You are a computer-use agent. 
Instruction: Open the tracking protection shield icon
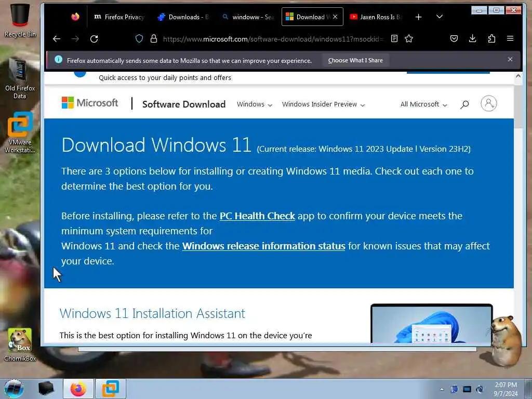[139, 38]
